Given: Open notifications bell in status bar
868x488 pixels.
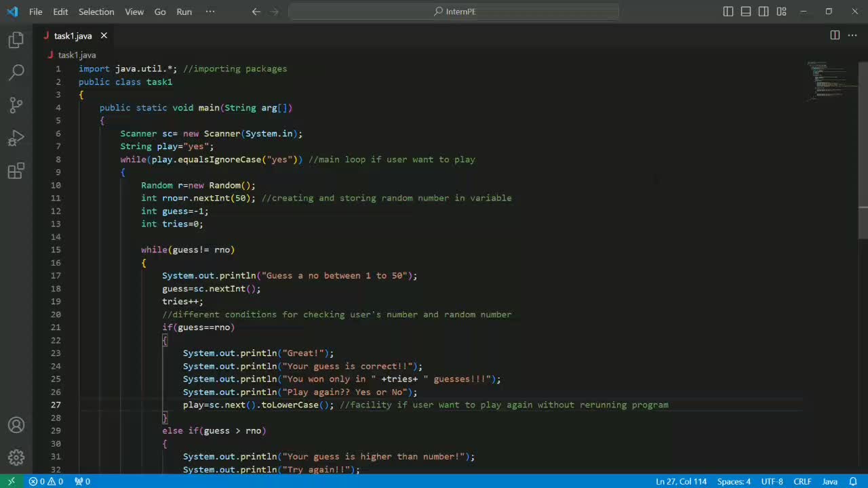Looking at the screenshot, I should pyautogui.click(x=853, y=481).
